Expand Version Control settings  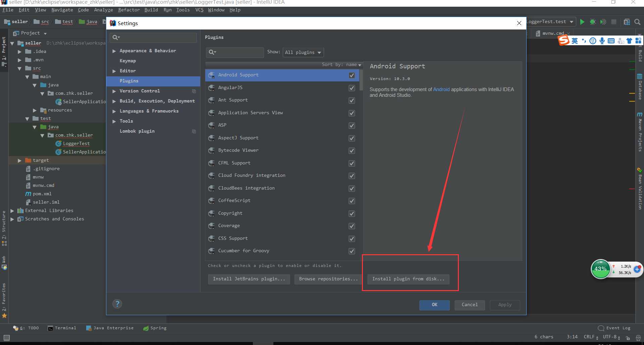[114, 91]
